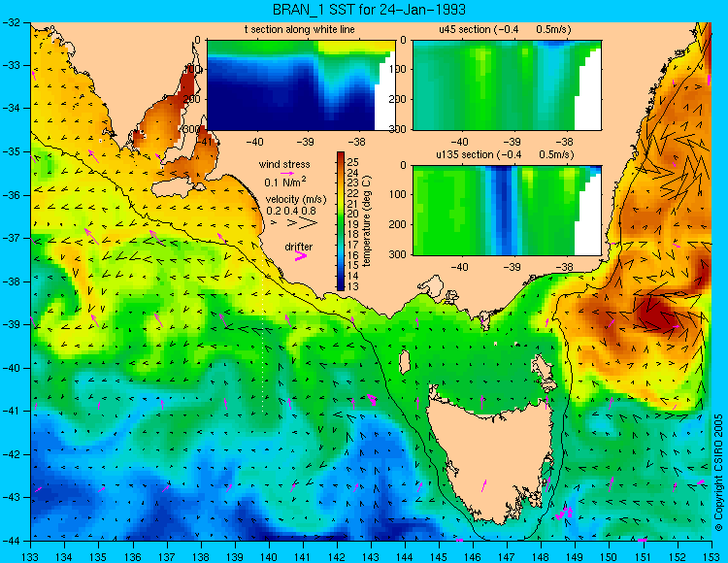Click longitude axis label '133'
The image size is (728, 563).
[x=31, y=556]
